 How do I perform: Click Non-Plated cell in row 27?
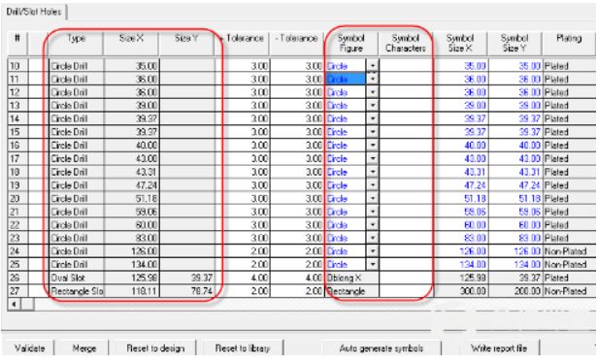point(569,291)
